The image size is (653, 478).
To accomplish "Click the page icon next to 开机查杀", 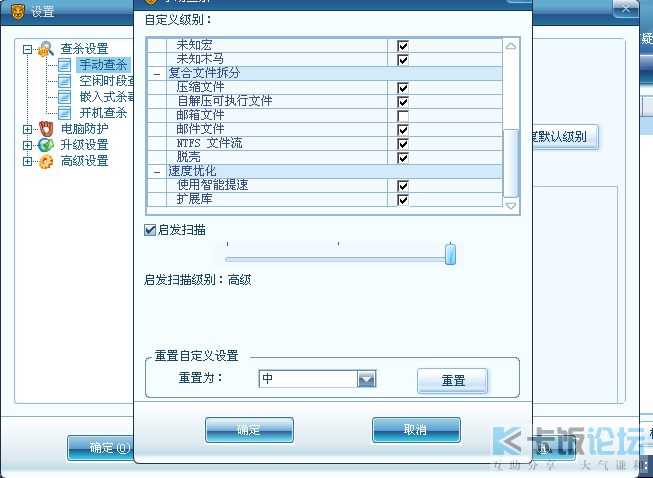I will (x=64, y=112).
